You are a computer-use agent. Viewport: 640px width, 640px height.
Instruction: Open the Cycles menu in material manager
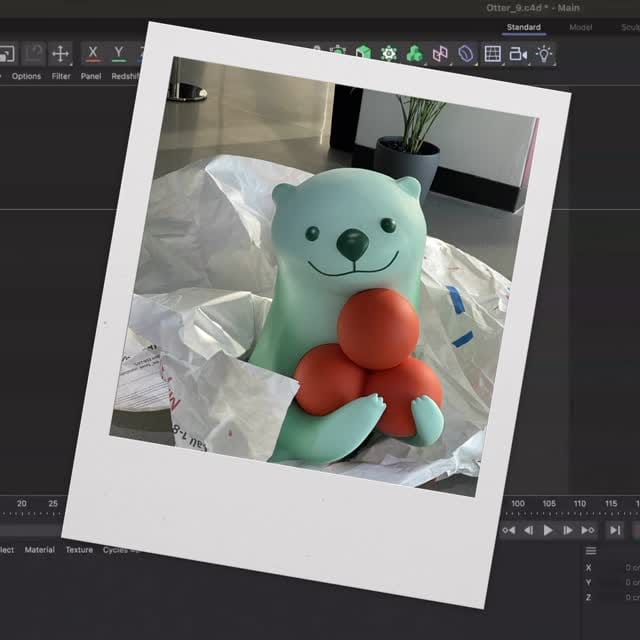coord(116,550)
